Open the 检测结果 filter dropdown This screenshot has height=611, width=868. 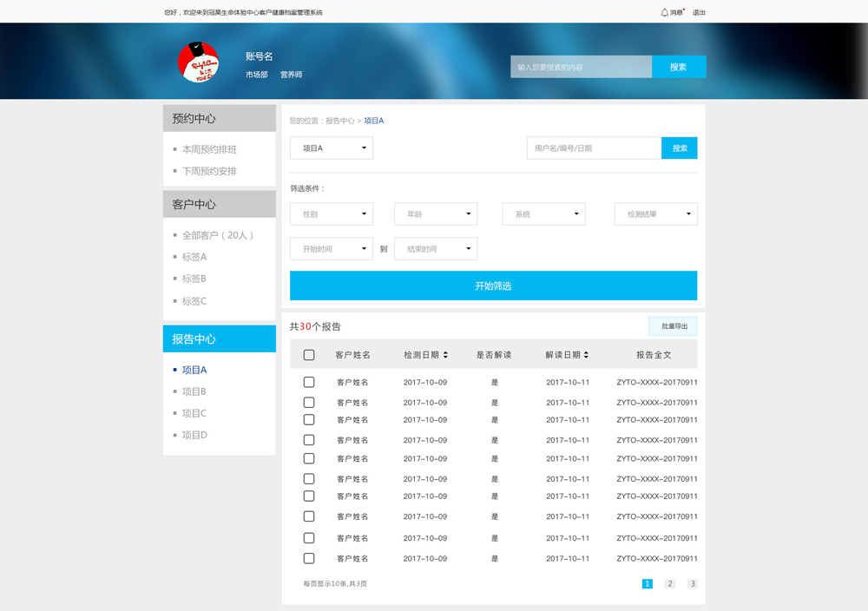(x=656, y=214)
